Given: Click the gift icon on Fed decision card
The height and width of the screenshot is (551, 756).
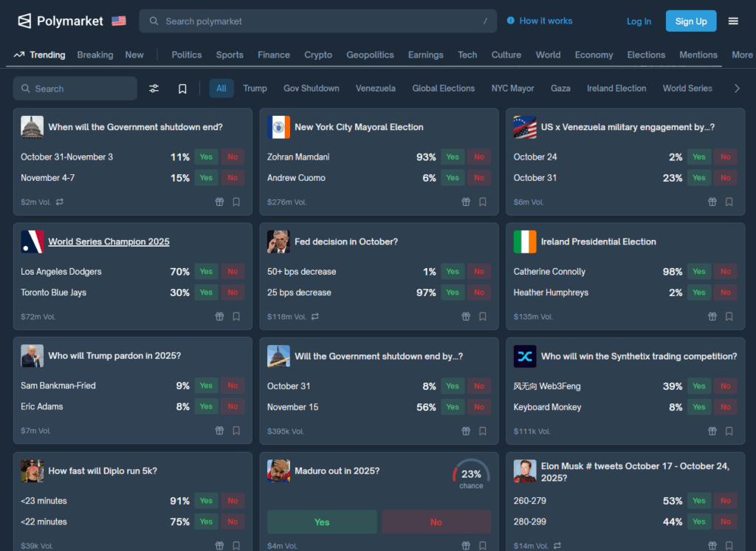Looking at the screenshot, I should point(466,316).
